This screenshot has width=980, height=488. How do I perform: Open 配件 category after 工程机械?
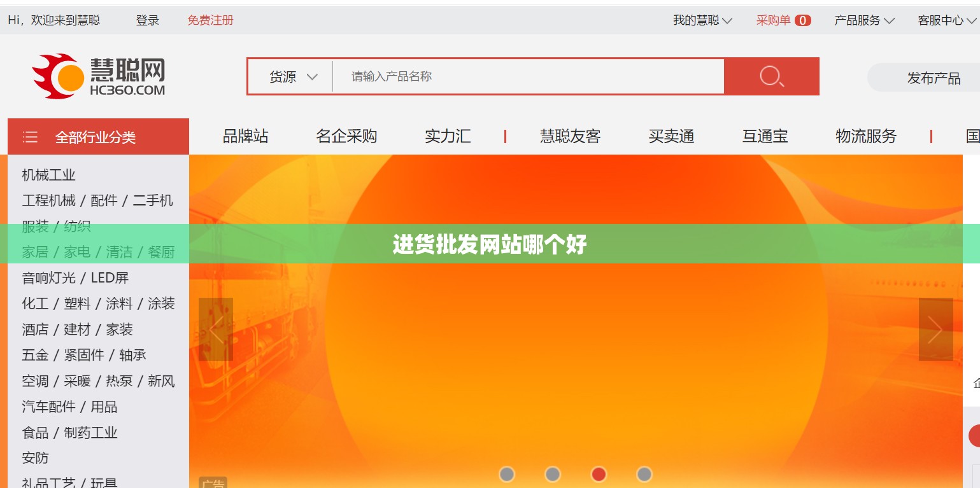pyautogui.click(x=104, y=200)
